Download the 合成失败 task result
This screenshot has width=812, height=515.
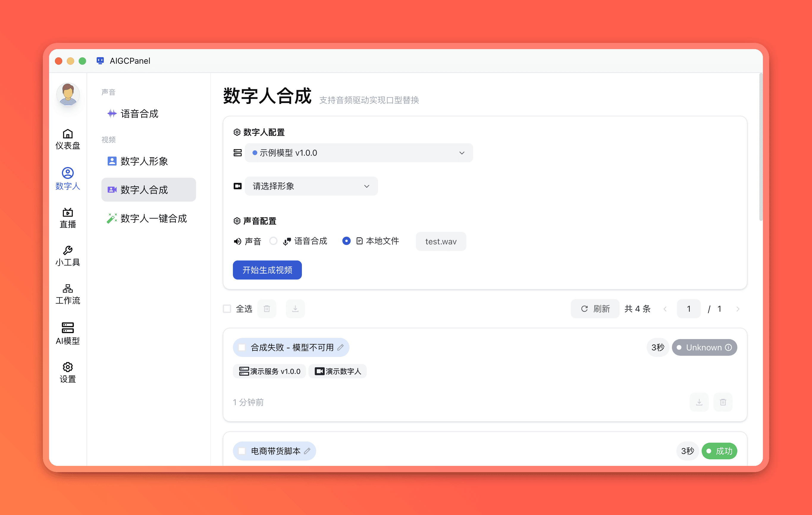[699, 402]
